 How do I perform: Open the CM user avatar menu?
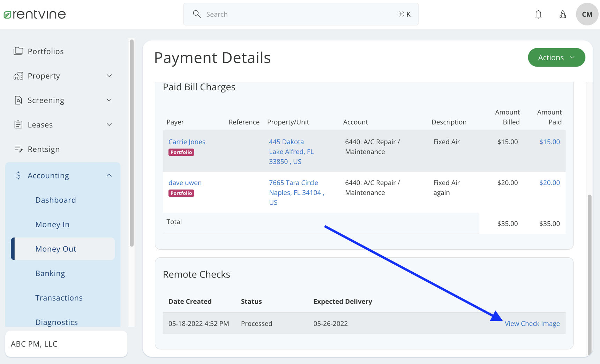(587, 14)
